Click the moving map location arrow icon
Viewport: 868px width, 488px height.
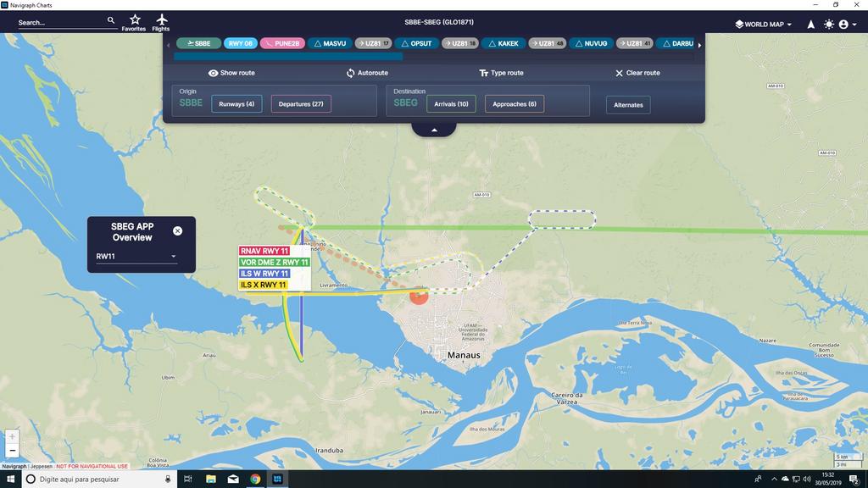810,25
